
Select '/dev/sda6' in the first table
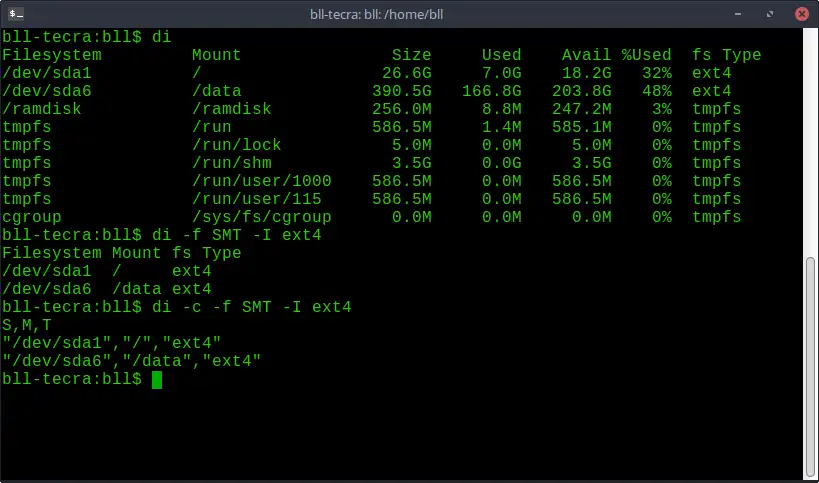tap(46, 91)
